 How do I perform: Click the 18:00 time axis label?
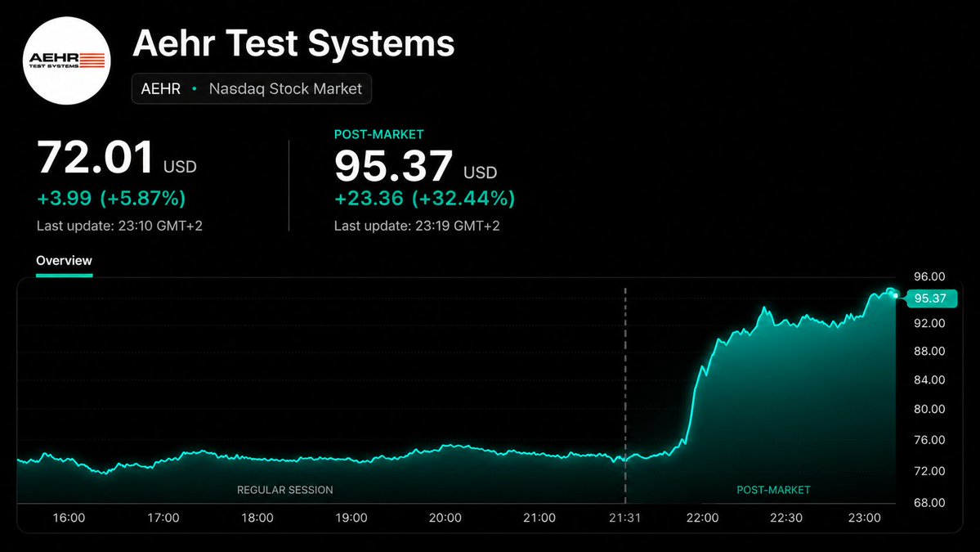[x=257, y=518]
